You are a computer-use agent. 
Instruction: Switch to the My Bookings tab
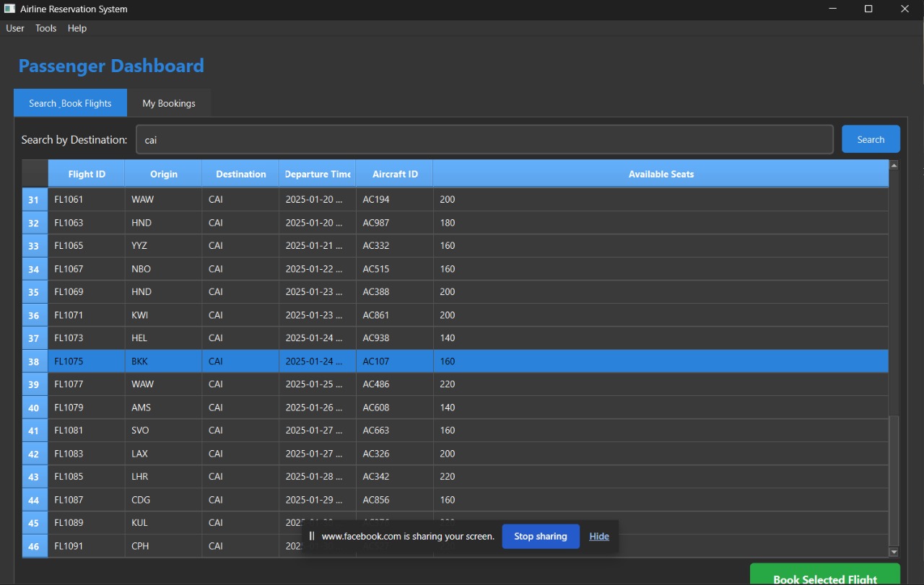click(168, 103)
